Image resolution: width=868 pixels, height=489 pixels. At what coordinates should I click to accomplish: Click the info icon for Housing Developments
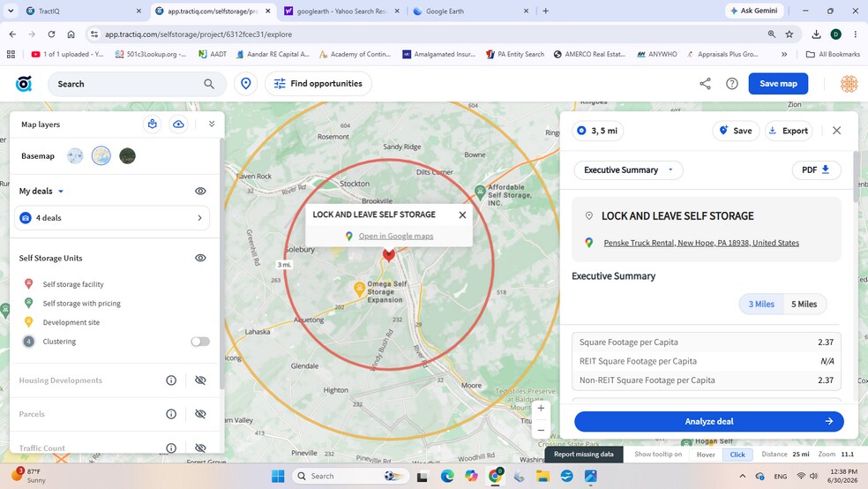pos(171,380)
